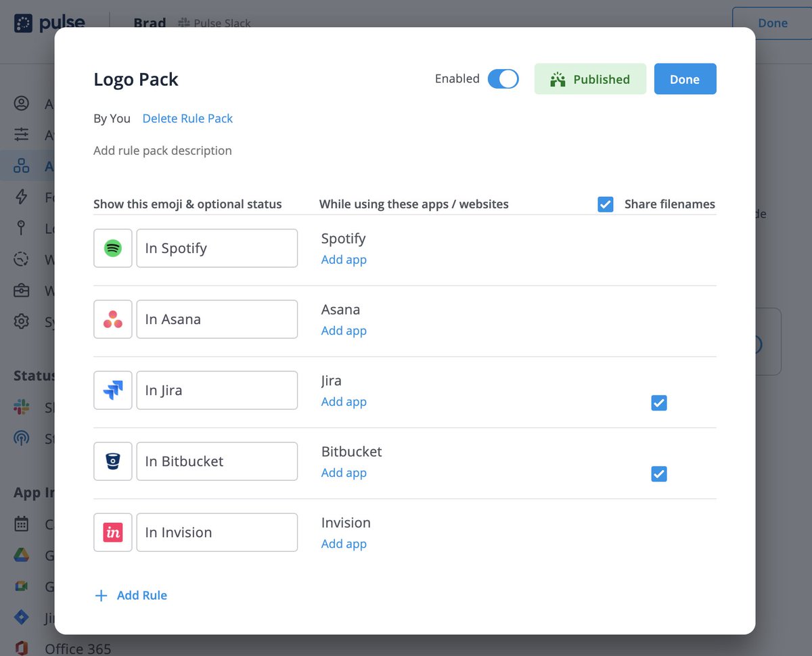This screenshot has height=656, width=812.
Task: Click the Pulse logo in background window
Action: pos(49,23)
